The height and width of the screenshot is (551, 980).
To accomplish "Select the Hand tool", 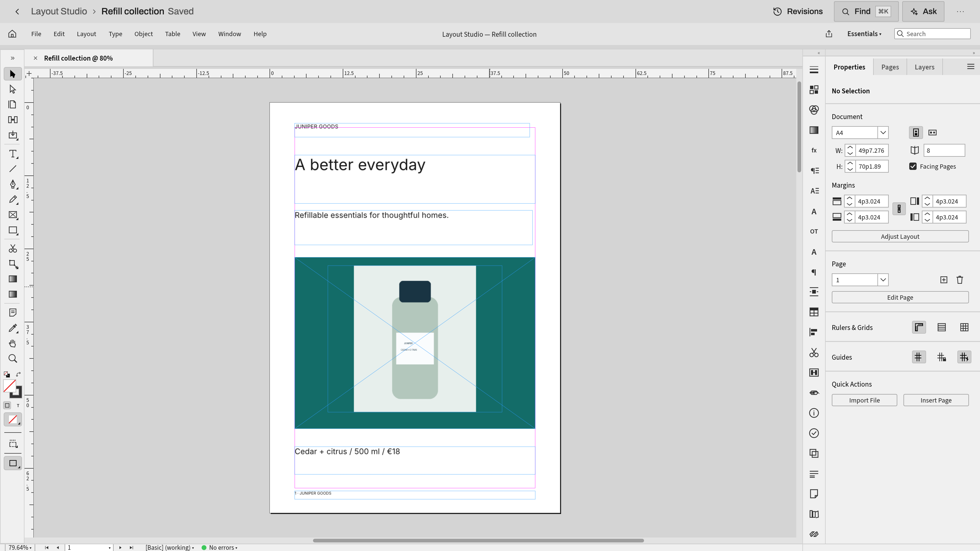I will [x=13, y=343].
